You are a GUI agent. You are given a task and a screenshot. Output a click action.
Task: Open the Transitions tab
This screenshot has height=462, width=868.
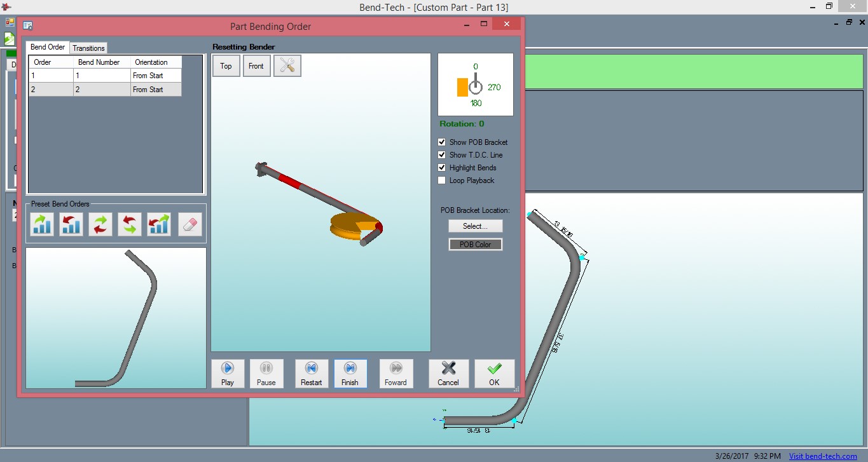88,48
